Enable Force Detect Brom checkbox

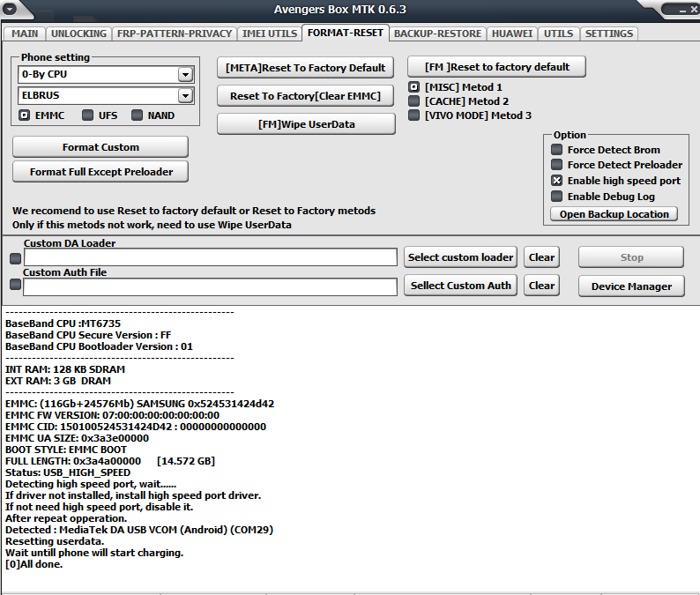click(556, 150)
